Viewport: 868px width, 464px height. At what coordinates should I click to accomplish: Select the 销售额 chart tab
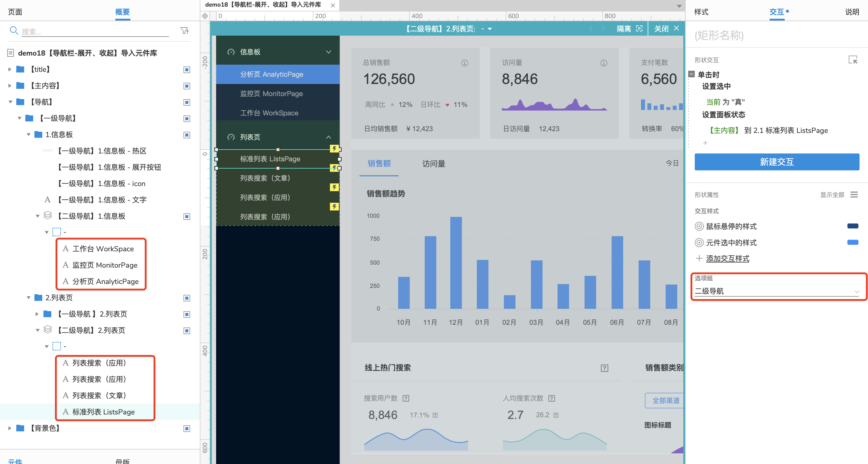click(379, 163)
